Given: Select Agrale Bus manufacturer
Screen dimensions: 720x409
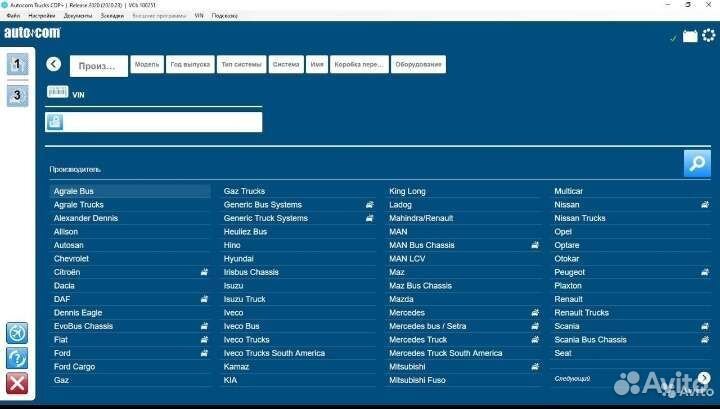Looking at the screenshot, I should (130, 191).
